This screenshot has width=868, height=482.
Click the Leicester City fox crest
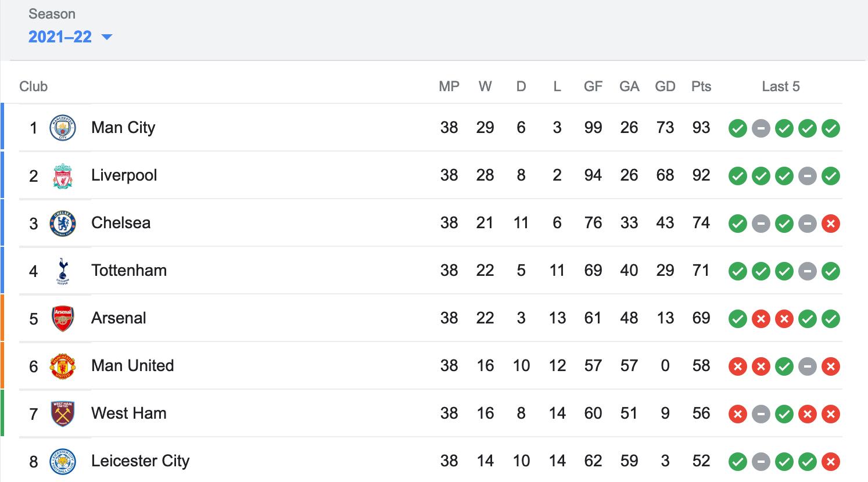point(63,461)
